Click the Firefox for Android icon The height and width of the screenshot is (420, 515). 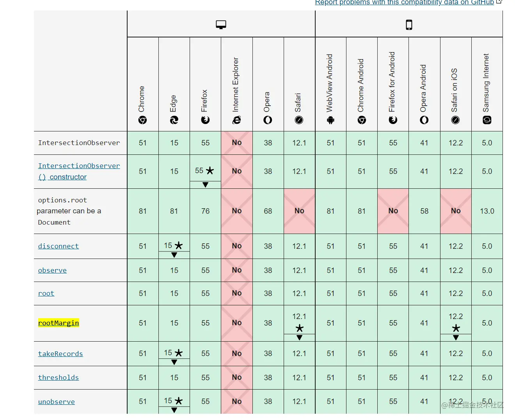click(x=393, y=120)
